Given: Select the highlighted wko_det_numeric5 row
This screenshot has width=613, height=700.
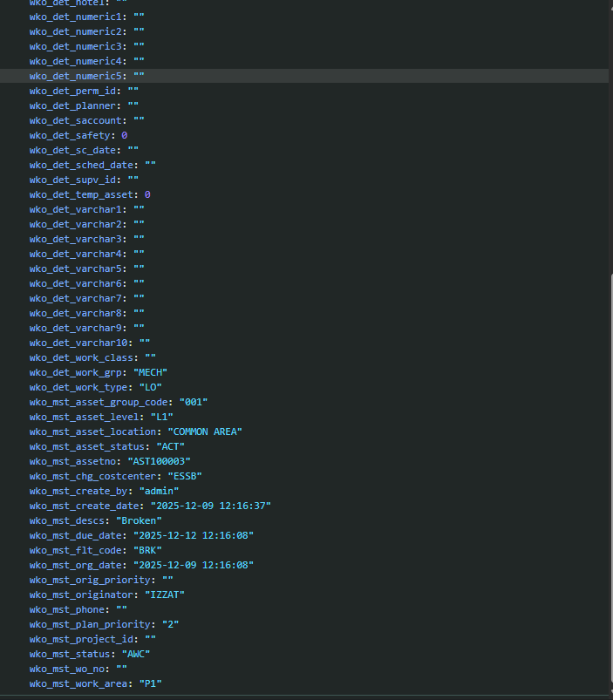Looking at the screenshot, I should tap(77, 76).
